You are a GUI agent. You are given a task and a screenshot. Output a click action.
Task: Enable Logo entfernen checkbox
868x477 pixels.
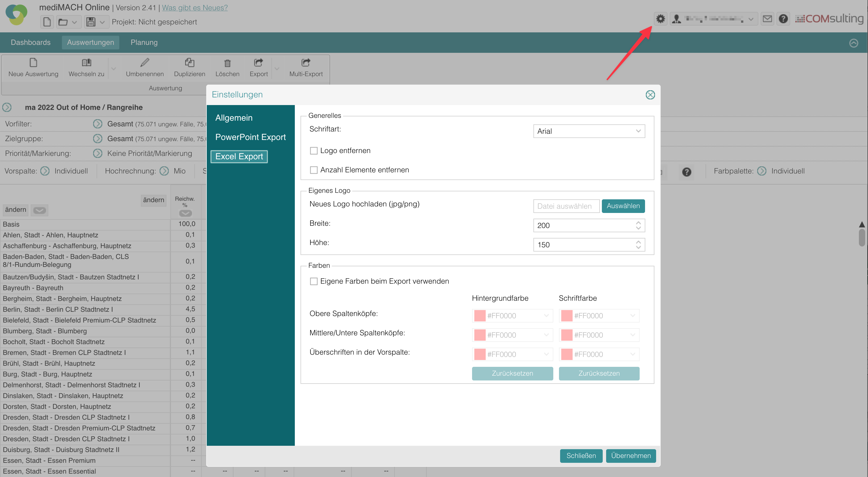coord(313,150)
